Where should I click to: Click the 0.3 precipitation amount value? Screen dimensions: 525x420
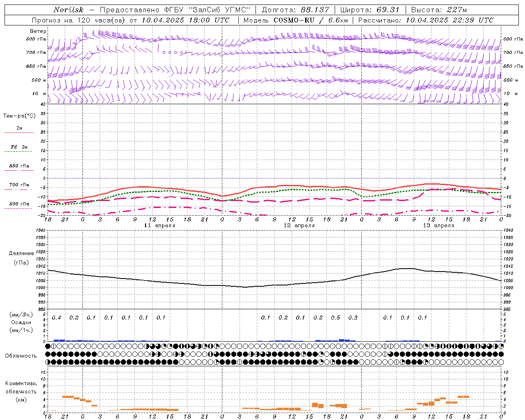(353, 318)
